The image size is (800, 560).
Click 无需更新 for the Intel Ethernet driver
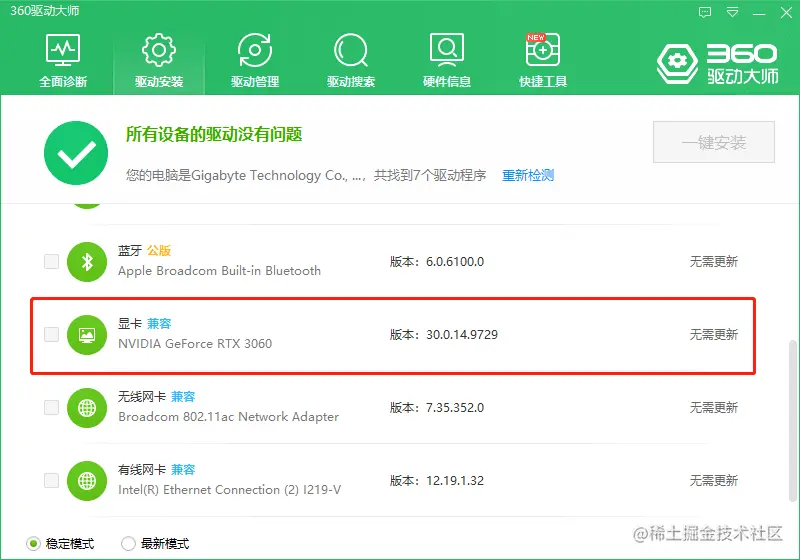[x=714, y=480]
